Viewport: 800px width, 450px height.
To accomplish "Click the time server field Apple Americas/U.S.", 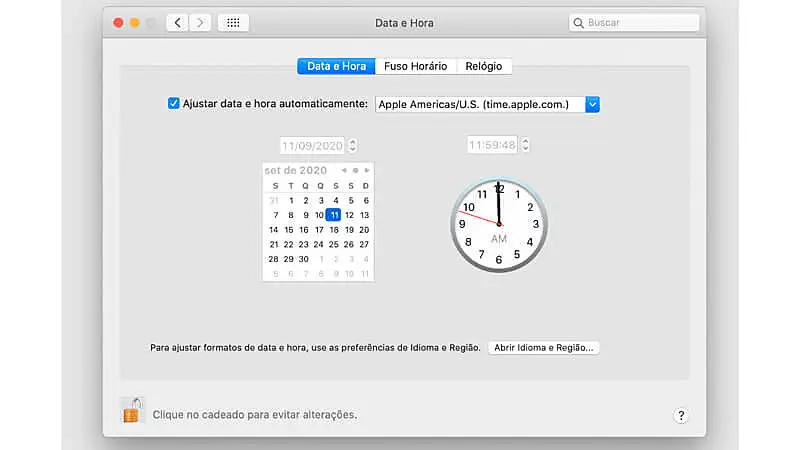I will (x=480, y=104).
